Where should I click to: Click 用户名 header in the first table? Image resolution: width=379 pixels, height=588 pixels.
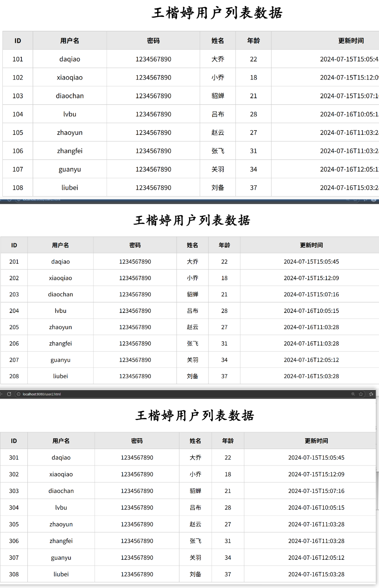(x=70, y=41)
